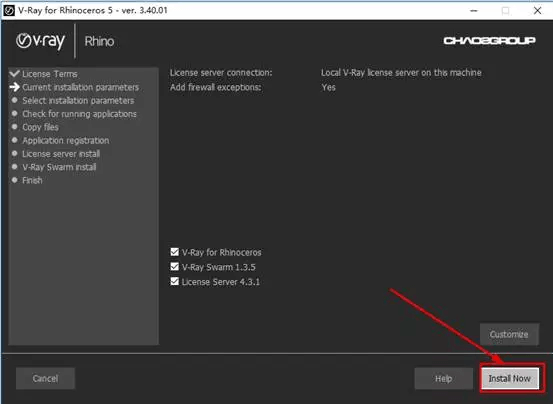Close the V-Ray installer window
Viewport: 553px width, 404px height.
coord(537,11)
